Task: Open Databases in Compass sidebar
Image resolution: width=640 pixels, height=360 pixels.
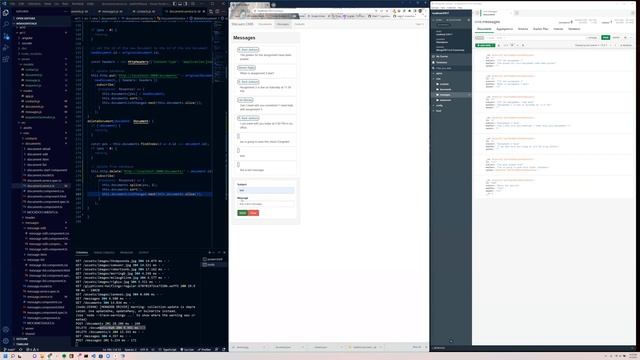Action: click(x=442, y=62)
